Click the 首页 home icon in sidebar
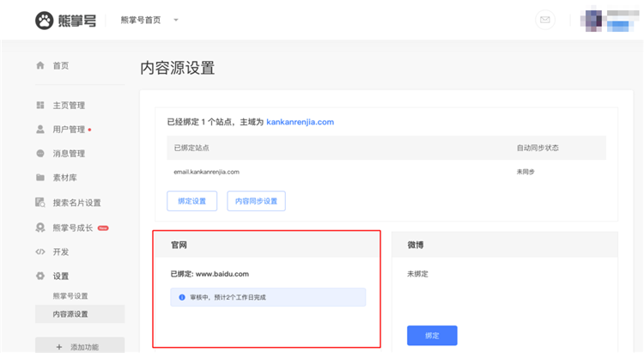The width and height of the screenshot is (644, 353). (x=40, y=65)
